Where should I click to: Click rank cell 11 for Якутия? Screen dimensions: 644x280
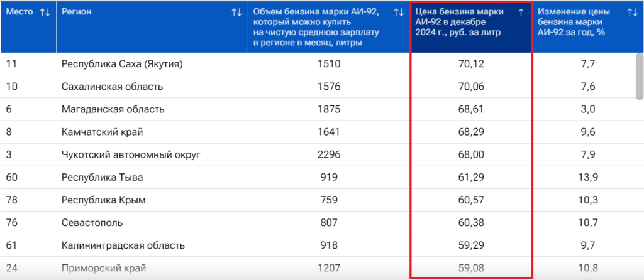[x=11, y=64]
